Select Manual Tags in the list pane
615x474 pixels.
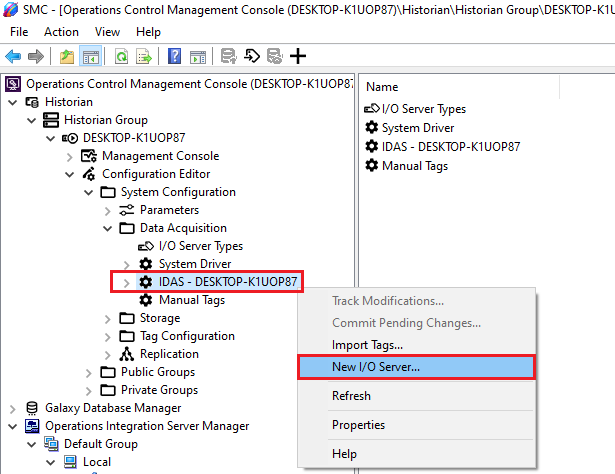click(415, 166)
